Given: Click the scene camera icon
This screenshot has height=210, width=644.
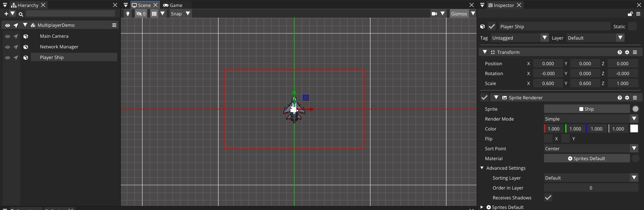Looking at the screenshot, I should coord(434,14).
